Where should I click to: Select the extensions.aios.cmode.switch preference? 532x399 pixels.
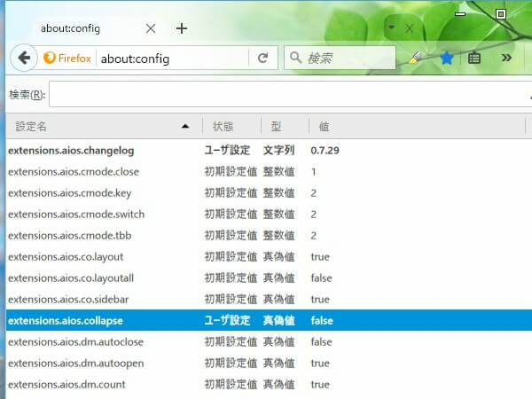point(269,214)
